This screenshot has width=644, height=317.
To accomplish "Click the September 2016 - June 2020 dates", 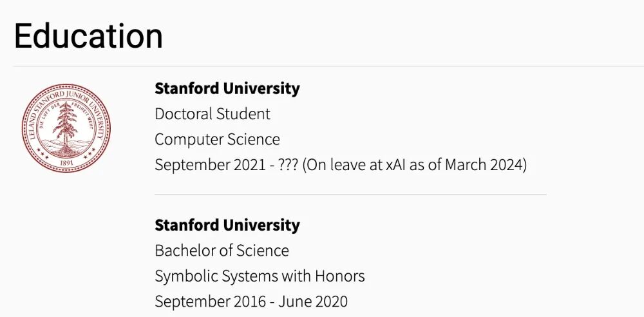I will [251, 302].
